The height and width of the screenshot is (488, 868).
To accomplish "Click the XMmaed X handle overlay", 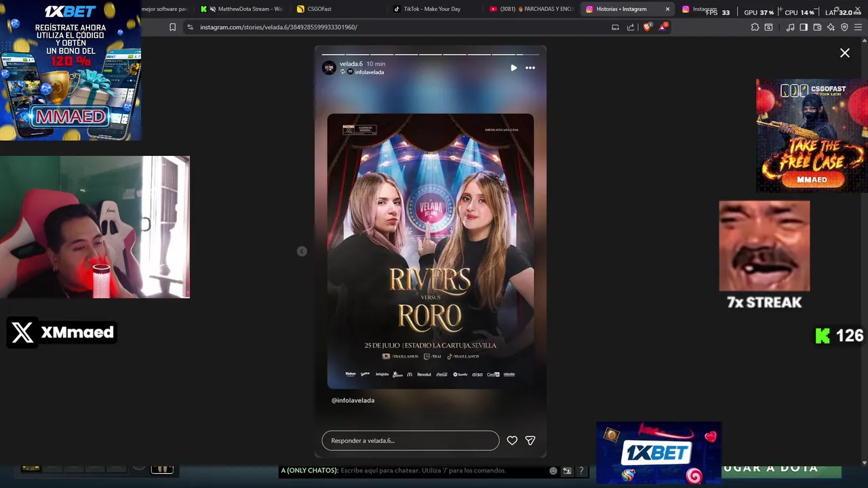I will [62, 333].
